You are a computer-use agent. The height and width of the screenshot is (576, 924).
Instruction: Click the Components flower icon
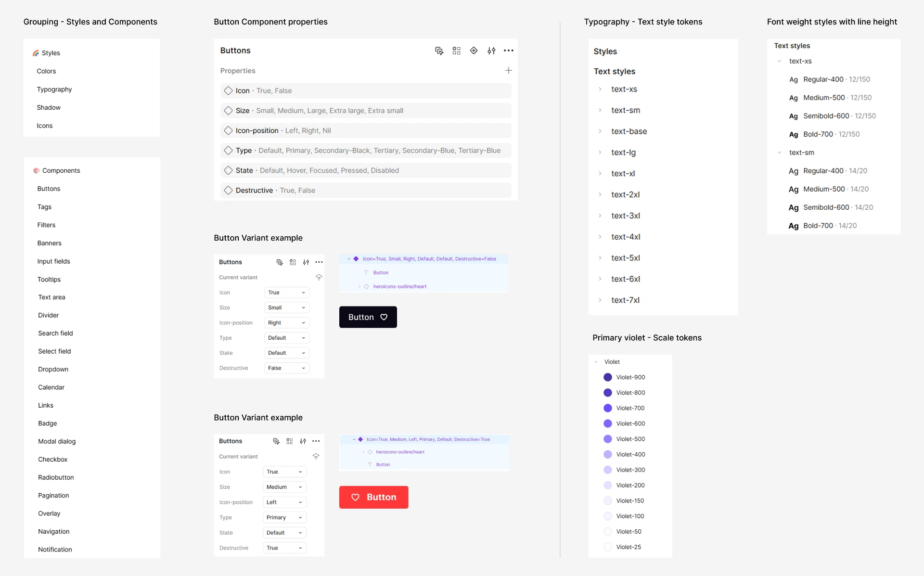pos(36,170)
